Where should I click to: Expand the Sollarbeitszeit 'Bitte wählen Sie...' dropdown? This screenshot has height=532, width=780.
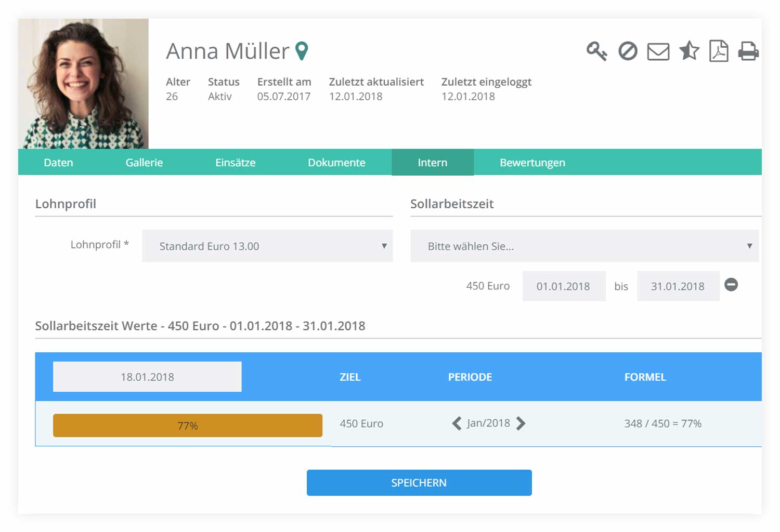(x=584, y=246)
